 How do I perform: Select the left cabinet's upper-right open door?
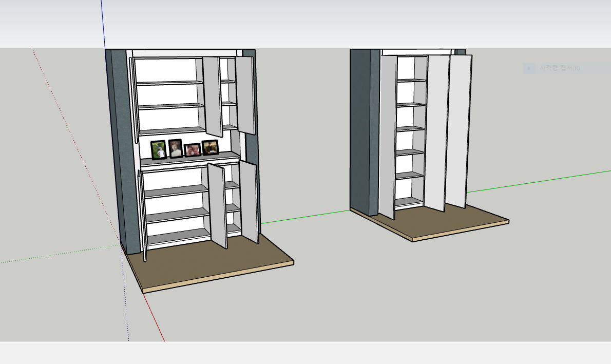(245, 95)
